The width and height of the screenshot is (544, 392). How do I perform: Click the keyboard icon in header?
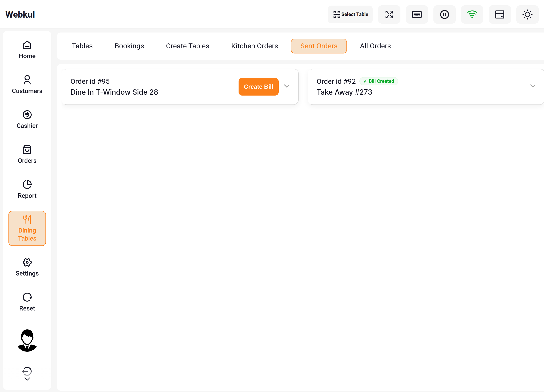click(x=417, y=14)
